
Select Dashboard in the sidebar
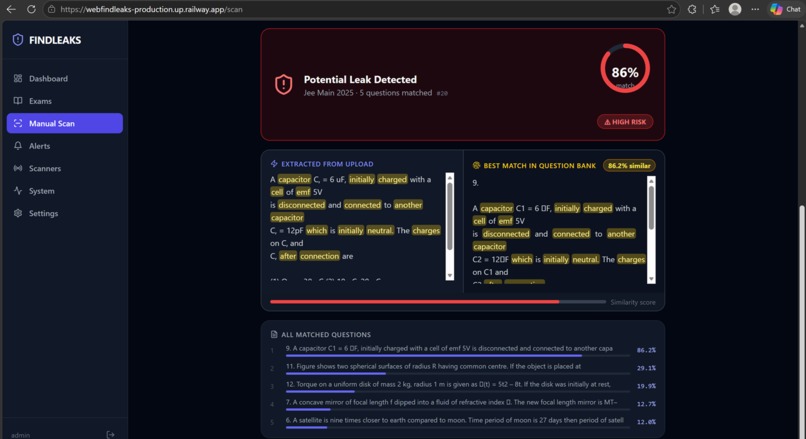coord(65,79)
